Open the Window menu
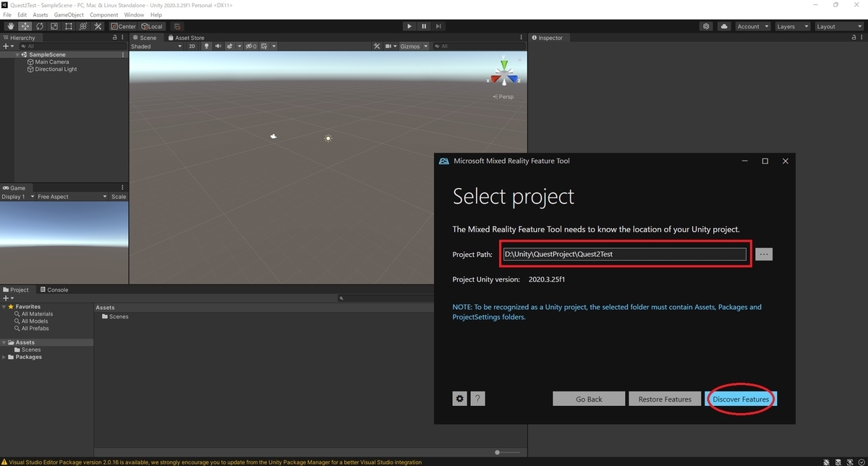 pos(134,14)
